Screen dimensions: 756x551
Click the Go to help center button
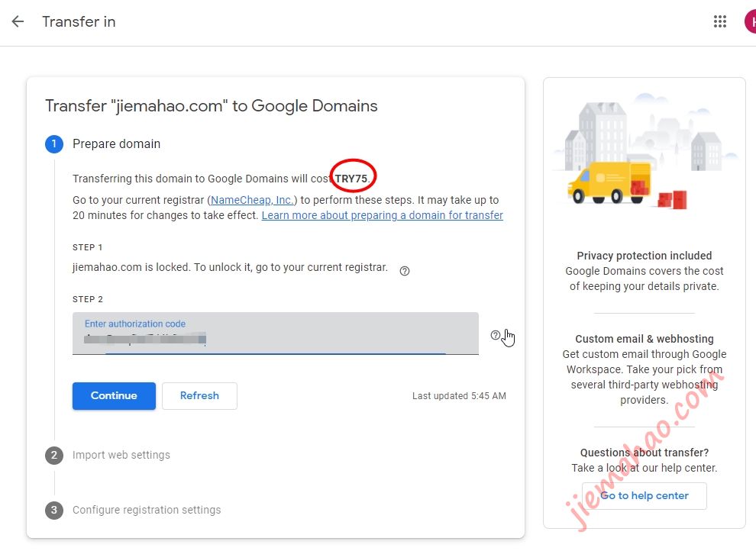click(x=644, y=495)
